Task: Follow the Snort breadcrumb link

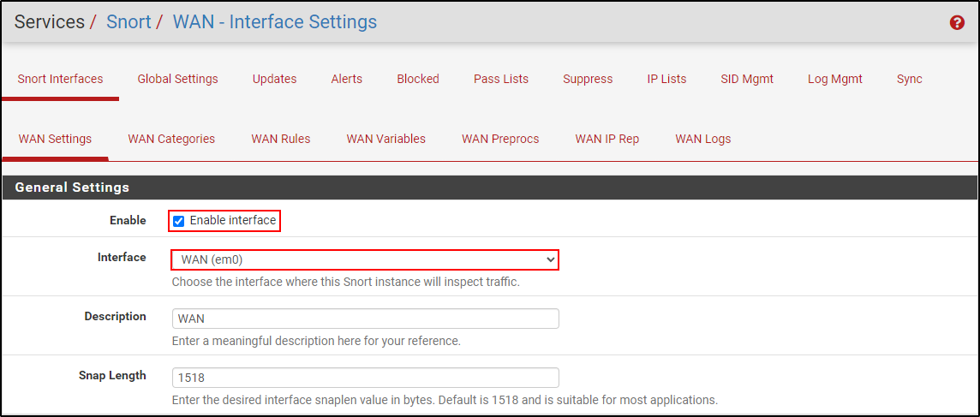Action: point(128,22)
